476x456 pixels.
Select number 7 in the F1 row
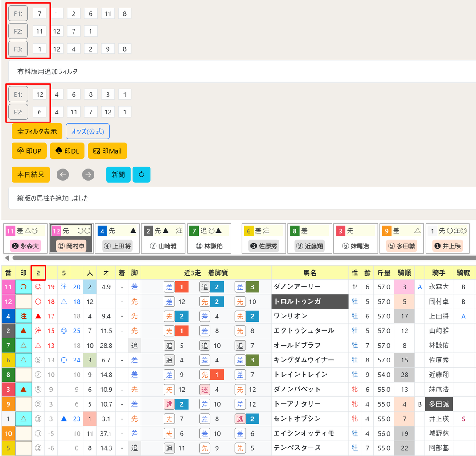click(x=40, y=14)
